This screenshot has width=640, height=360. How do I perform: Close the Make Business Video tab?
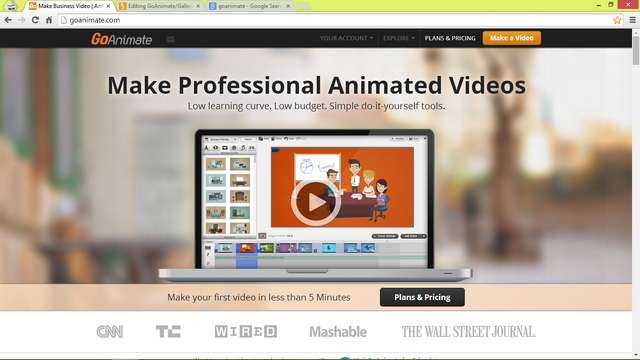click(x=108, y=6)
